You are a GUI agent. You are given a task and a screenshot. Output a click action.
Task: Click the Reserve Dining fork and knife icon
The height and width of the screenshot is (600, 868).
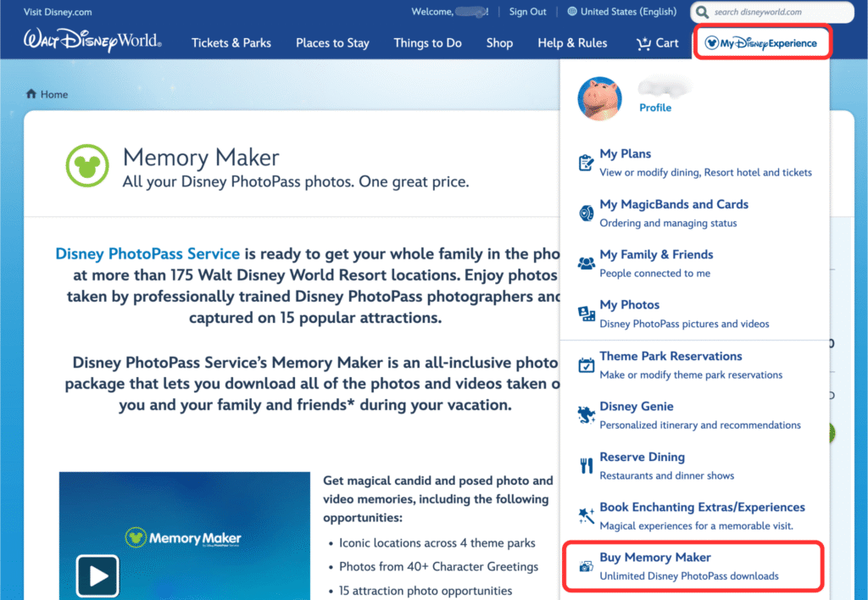coord(587,465)
